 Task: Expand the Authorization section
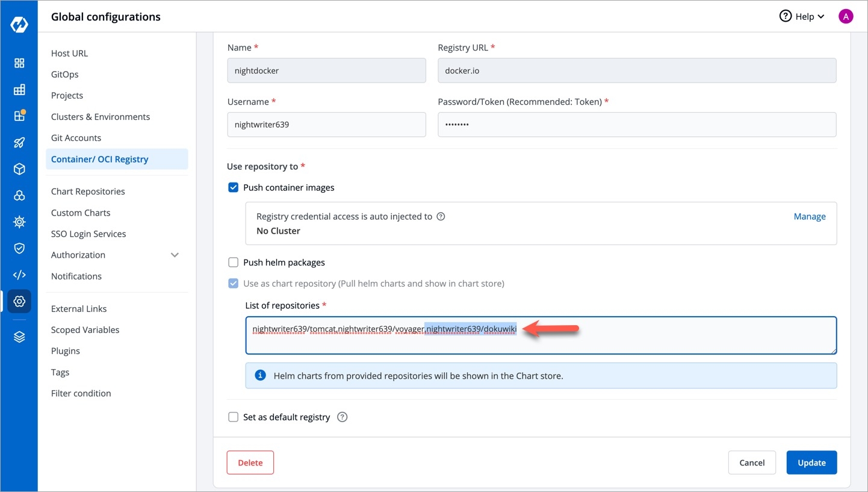175,255
